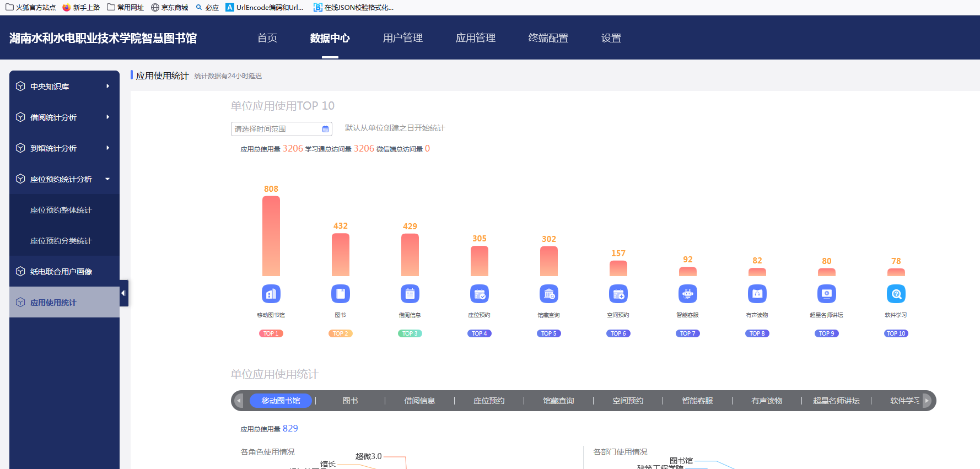Viewport: 980px width, 469px height.
Task: Click the 馆藏查询 app icon
Action: coord(548,294)
